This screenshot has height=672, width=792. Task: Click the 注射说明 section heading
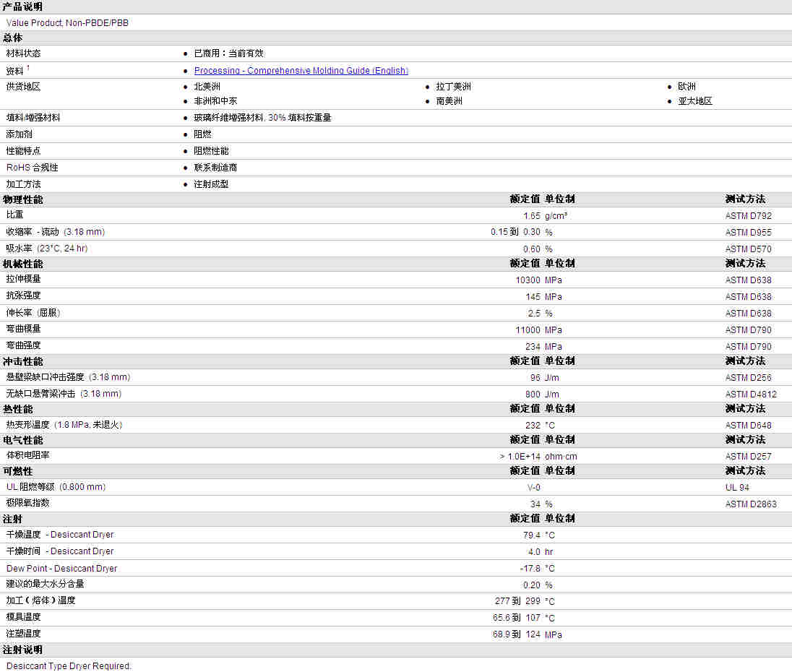(x=22, y=650)
